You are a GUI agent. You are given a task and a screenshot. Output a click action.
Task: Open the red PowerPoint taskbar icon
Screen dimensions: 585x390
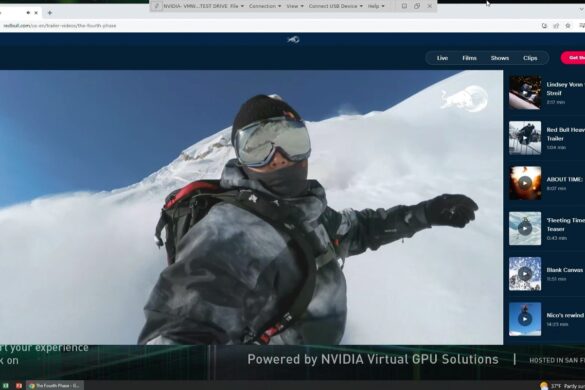click(x=19, y=386)
